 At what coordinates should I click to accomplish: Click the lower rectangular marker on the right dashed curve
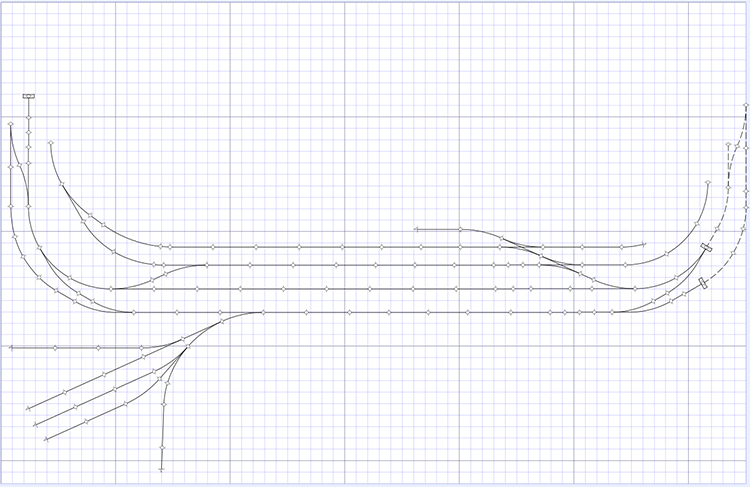[703, 283]
